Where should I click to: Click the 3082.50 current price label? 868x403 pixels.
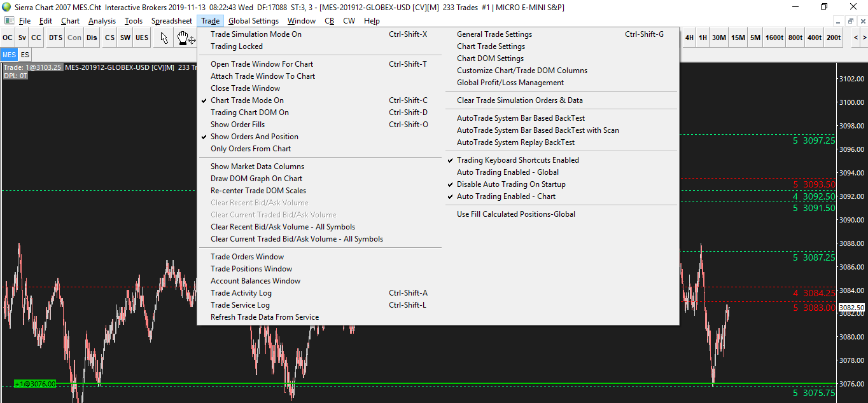[x=851, y=308]
